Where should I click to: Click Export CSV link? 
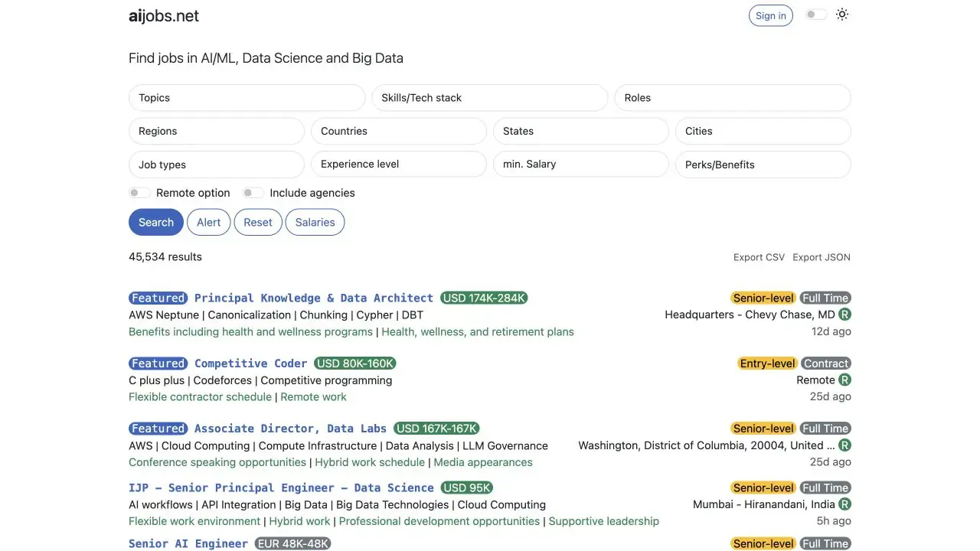coord(759,257)
